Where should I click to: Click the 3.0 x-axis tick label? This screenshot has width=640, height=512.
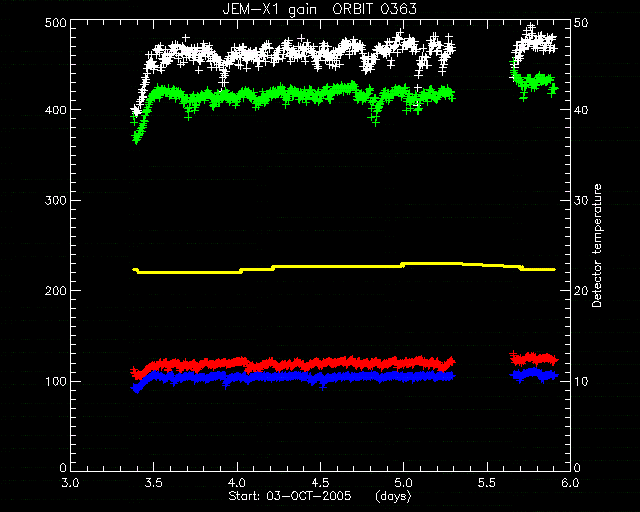click(x=71, y=483)
